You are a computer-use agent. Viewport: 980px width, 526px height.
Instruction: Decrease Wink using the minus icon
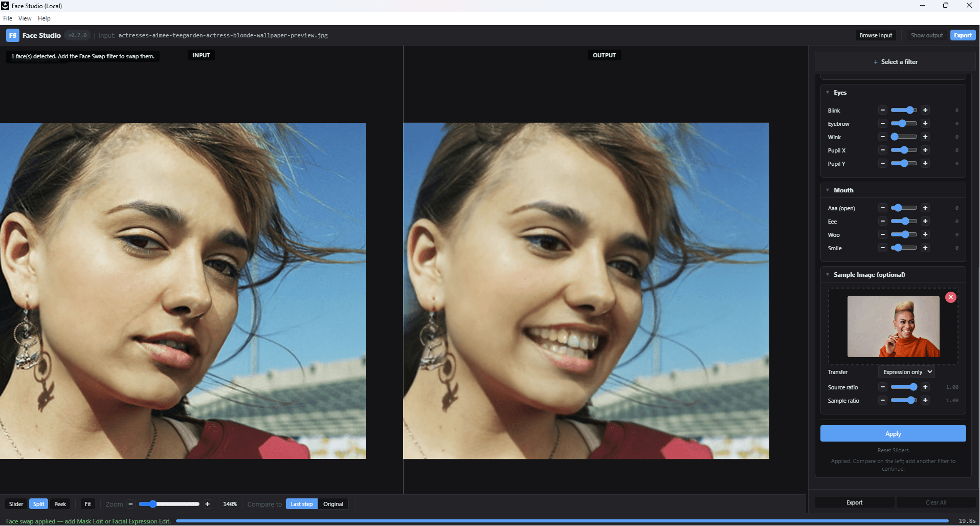point(882,137)
